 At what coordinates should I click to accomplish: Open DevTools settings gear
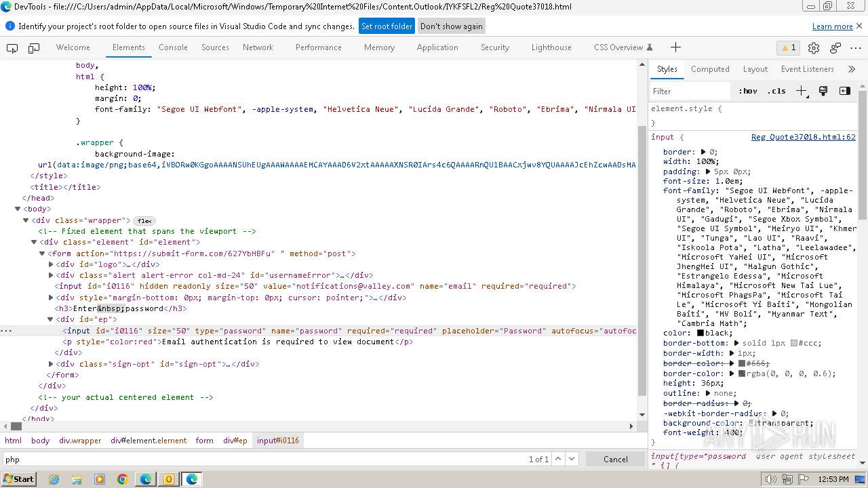[x=814, y=47]
